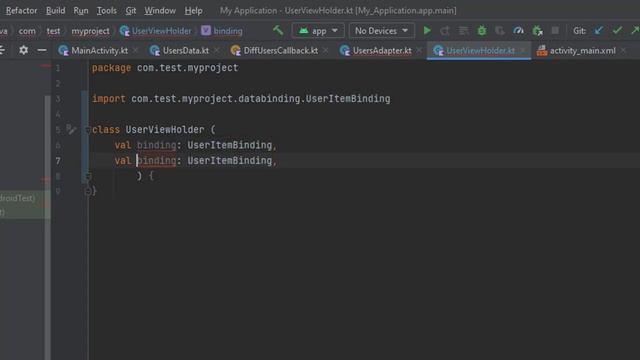Push changes with Git green arrow
640x360 pixels.
tap(635, 31)
